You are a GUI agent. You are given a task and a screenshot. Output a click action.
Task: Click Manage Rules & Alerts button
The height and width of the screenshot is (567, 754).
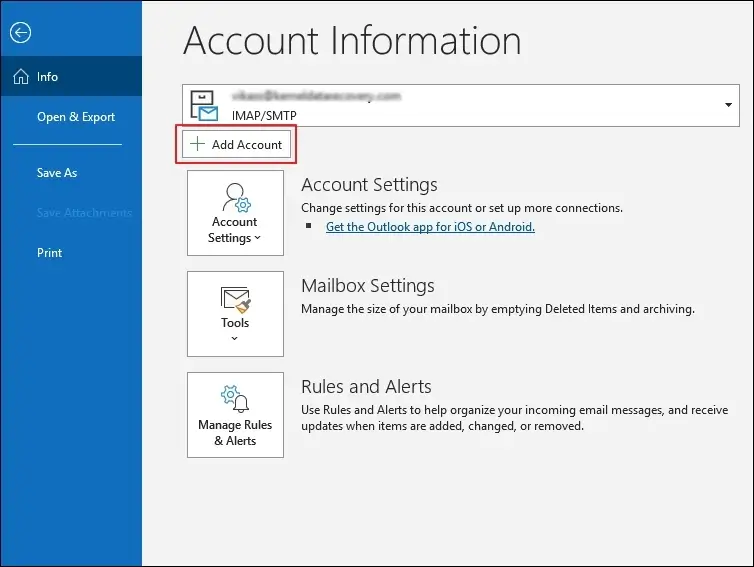235,415
